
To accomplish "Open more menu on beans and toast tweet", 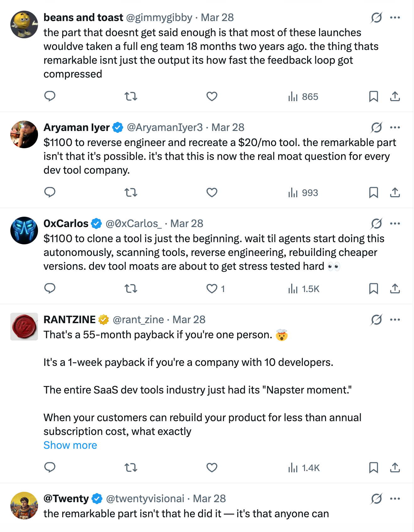I will point(395,18).
